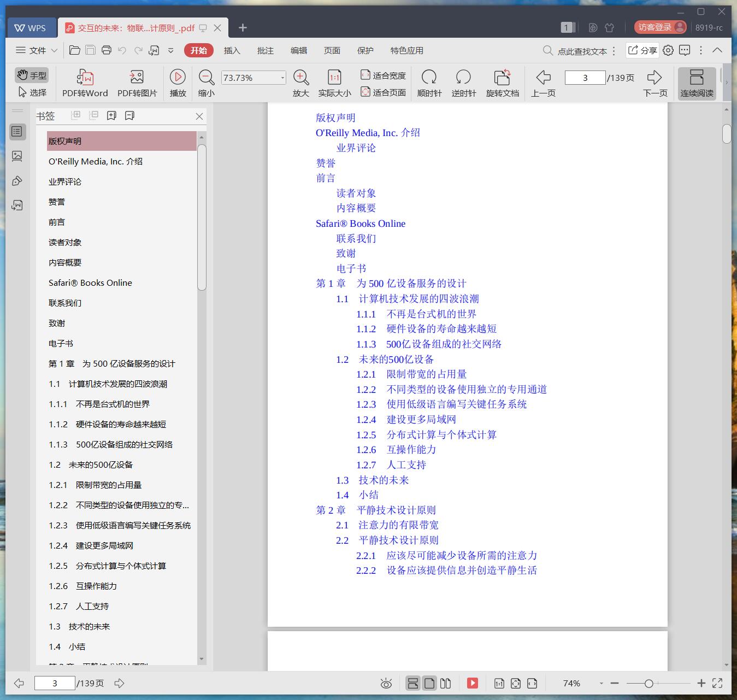This screenshot has height=700, width=737.
Task: Activate the 选择 selection tool
Action: (32, 92)
